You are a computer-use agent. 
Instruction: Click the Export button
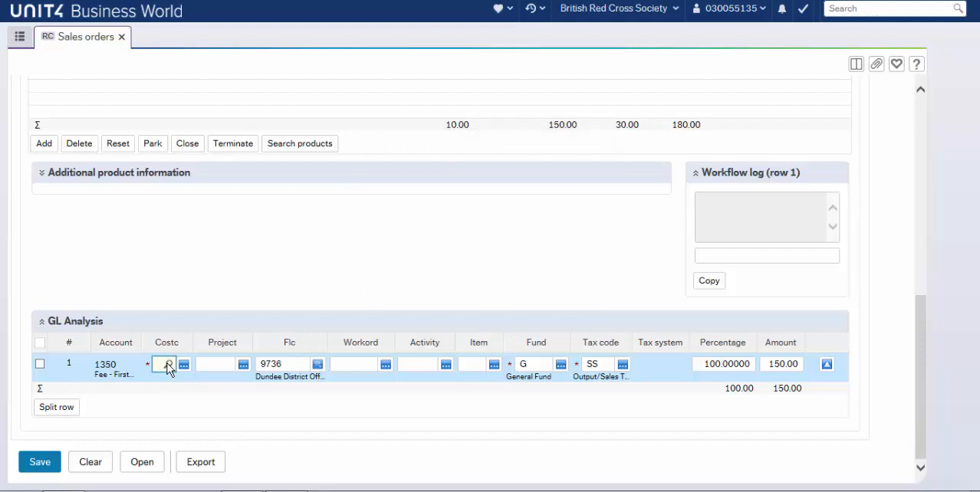pos(201,462)
